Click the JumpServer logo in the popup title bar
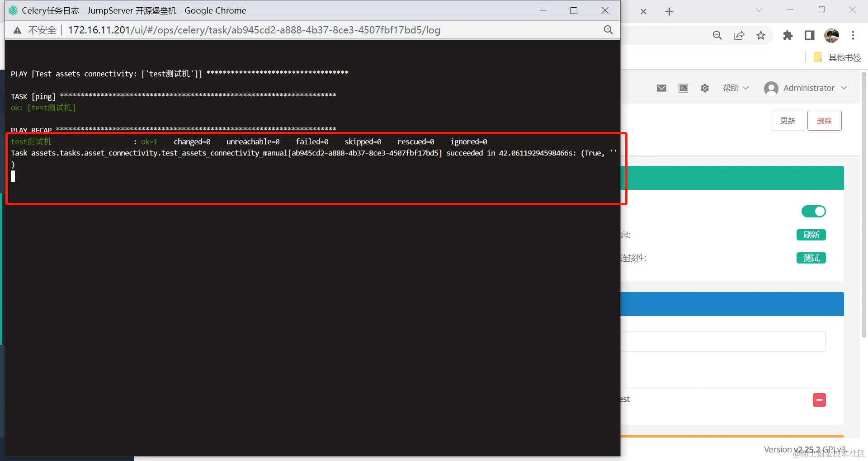 coord(13,10)
